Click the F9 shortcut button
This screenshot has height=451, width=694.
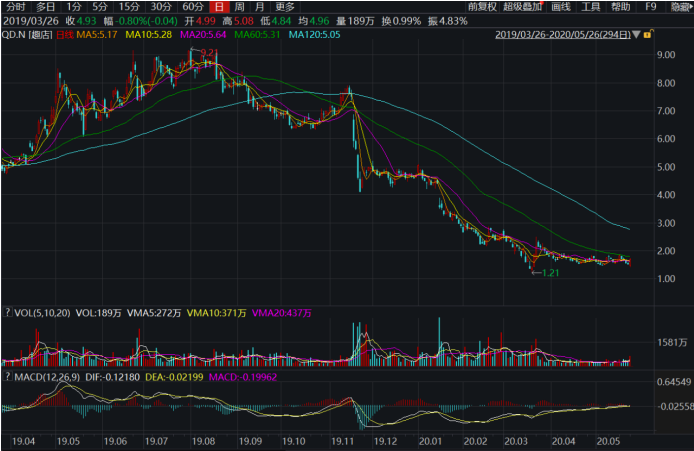(651, 7)
